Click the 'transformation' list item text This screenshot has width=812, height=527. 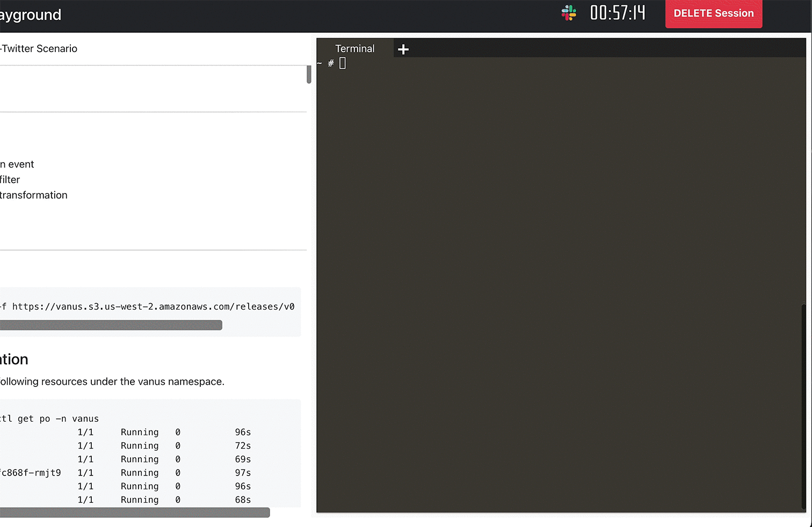click(34, 195)
